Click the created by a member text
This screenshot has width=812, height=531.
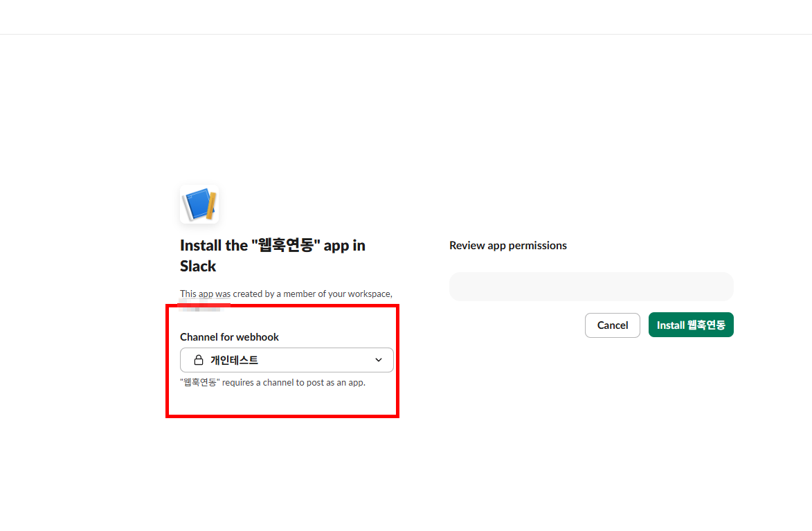pos(286,294)
